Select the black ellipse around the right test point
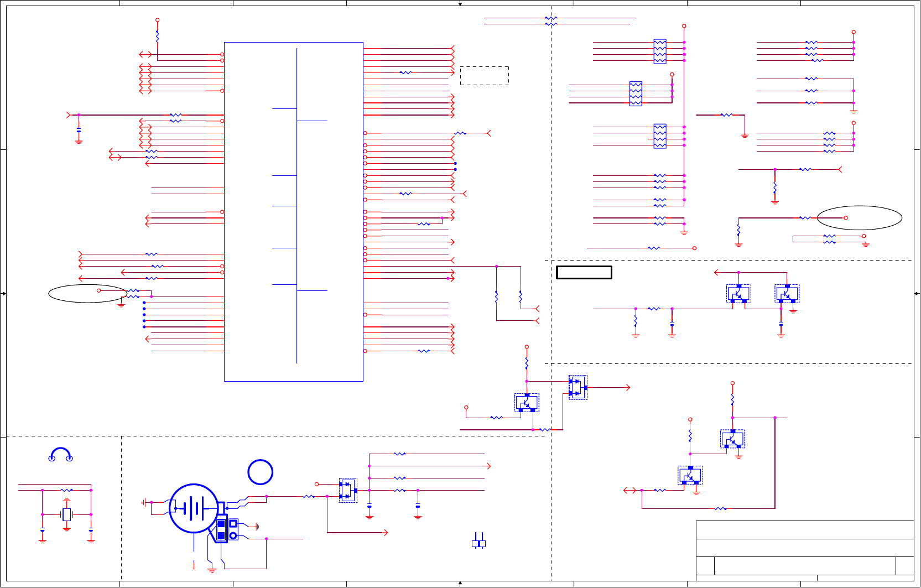This screenshot has width=921, height=588. point(860,218)
